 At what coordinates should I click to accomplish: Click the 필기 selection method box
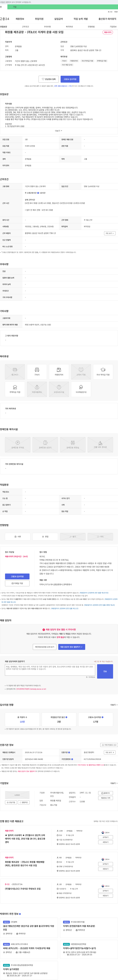click(x=73, y=537)
